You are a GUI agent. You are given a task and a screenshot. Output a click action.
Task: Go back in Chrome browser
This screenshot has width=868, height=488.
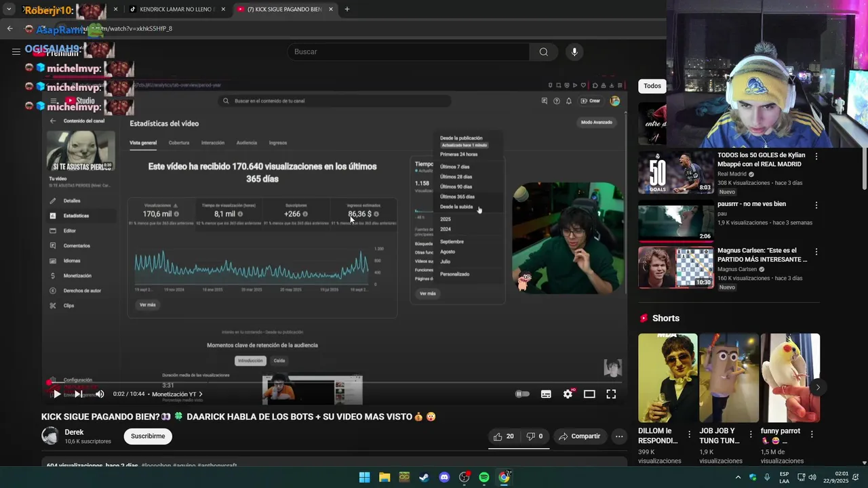pyautogui.click(x=9, y=28)
